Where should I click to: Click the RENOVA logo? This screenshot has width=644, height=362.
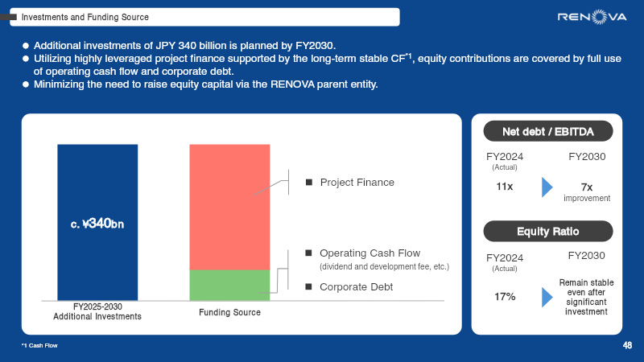click(x=592, y=17)
